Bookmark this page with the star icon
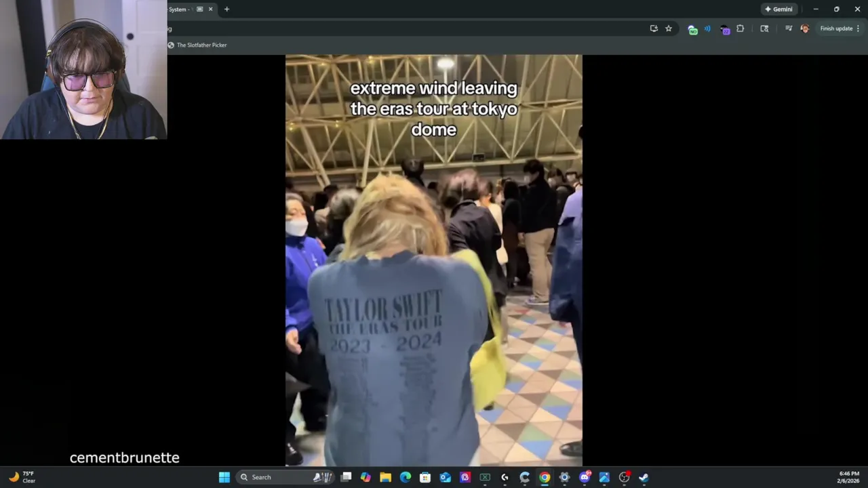This screenshot has width=868, height=488. pyautogui.click(x=669, y=28)
